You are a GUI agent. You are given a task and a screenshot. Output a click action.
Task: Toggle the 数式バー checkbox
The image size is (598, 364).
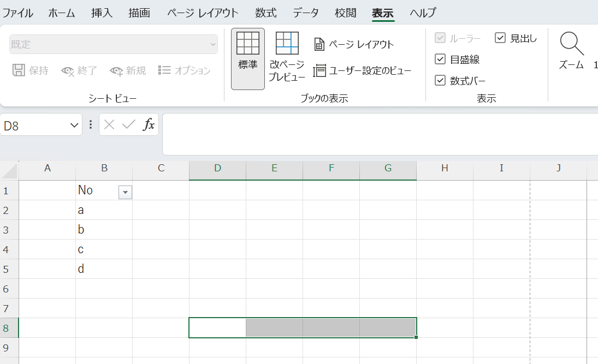(x=440, y=81)
